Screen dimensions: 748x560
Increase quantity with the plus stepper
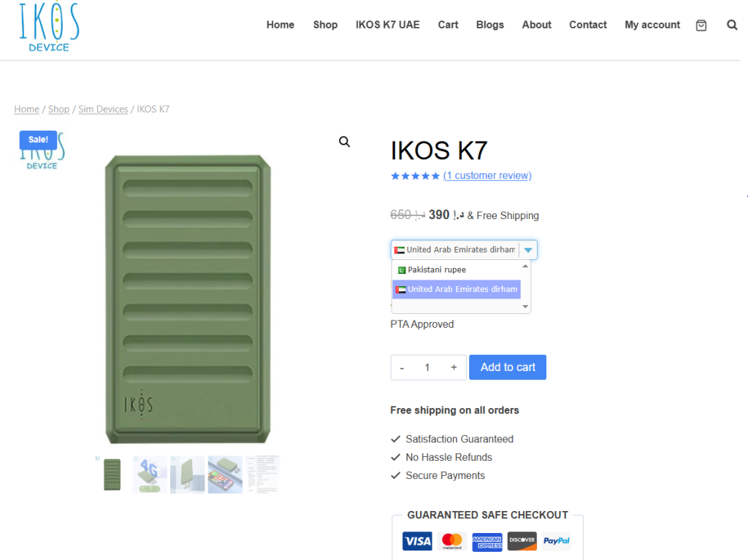pos(454,367)
